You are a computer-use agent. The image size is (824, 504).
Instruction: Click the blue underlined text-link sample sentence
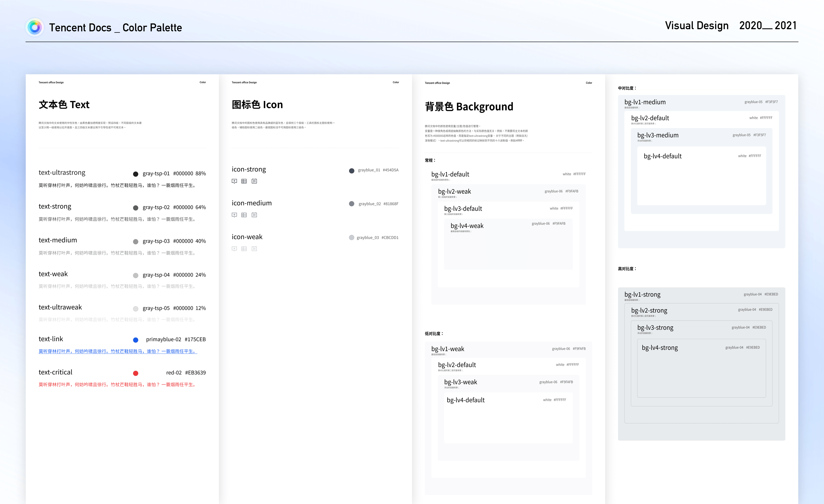[118, 351]
